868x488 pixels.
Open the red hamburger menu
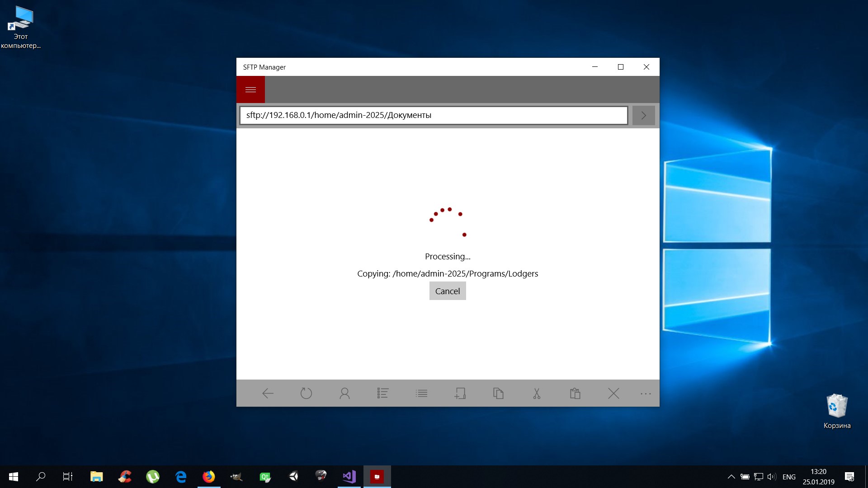point(250,89)
